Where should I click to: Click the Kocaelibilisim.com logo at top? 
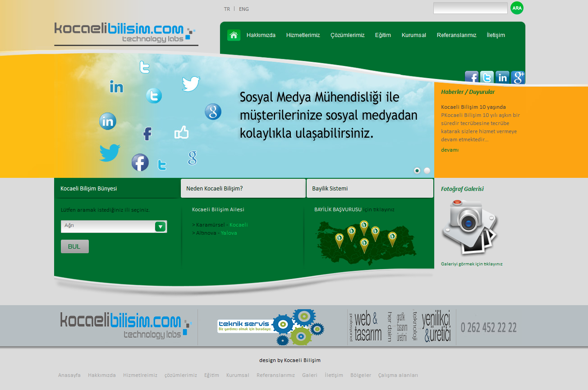tap(126, 33)
